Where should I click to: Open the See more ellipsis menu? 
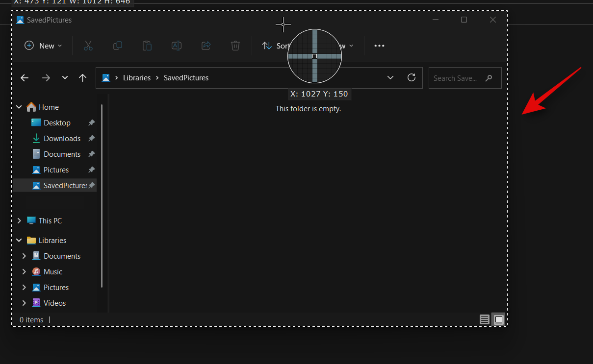[379, 46]
